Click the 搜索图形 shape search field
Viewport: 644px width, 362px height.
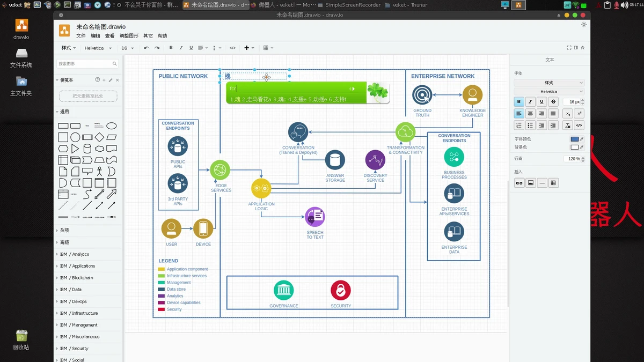point(84,64)
